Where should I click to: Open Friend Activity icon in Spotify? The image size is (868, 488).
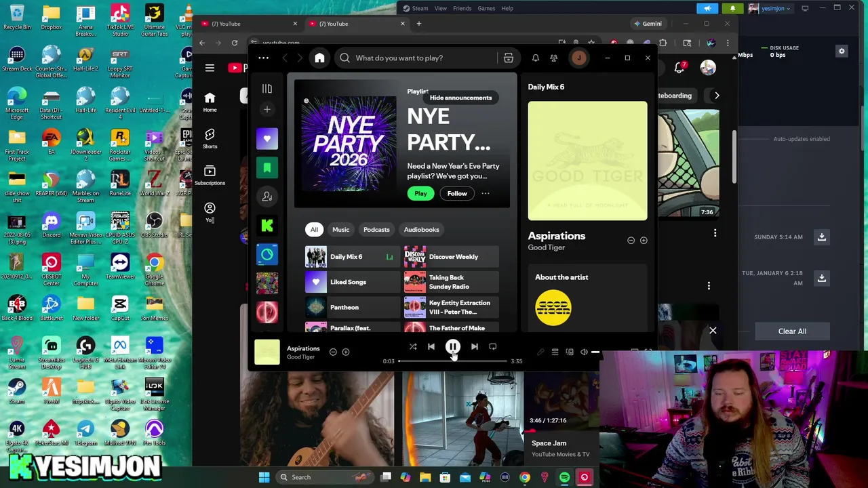pyautogui.click(x=553, y=58)
